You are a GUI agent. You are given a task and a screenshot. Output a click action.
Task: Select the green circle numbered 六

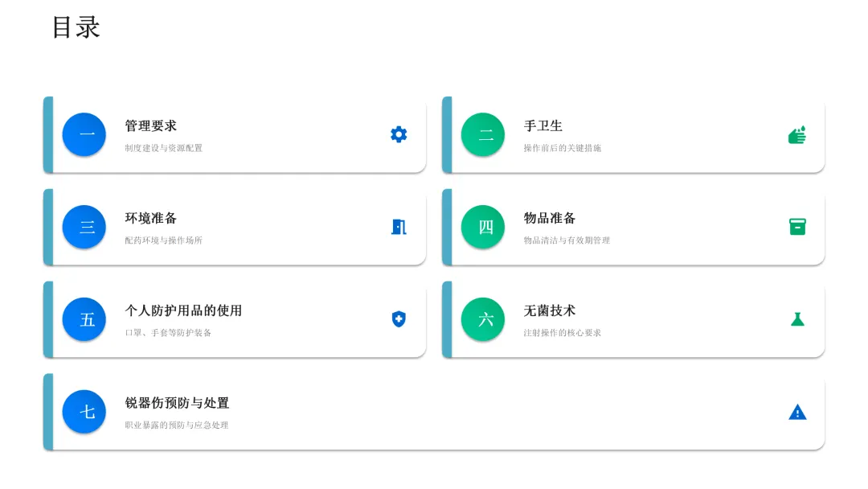pos(483,319)
